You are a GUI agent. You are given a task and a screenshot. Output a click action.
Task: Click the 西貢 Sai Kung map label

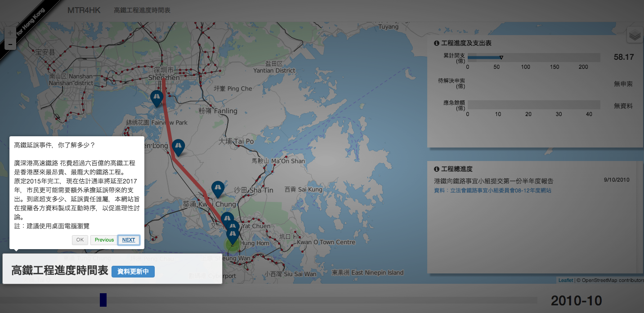304,189
